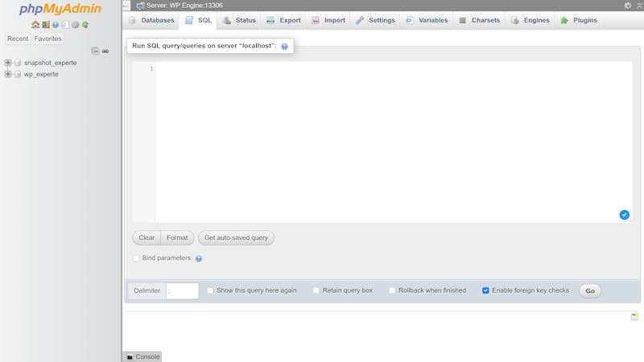644x362 pixels.
Task: Collapse all navigation tree items icon
Action: tap(95, 51)
